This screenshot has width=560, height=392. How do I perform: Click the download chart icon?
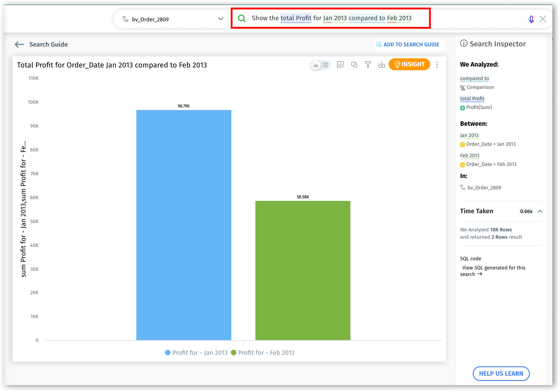[381, 65]
